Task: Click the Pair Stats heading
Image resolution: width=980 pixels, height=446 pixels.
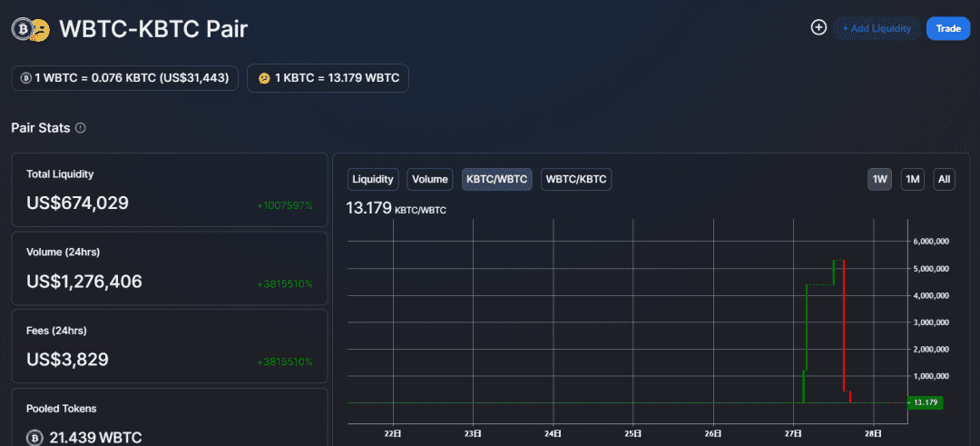Action: coord(41,127)
